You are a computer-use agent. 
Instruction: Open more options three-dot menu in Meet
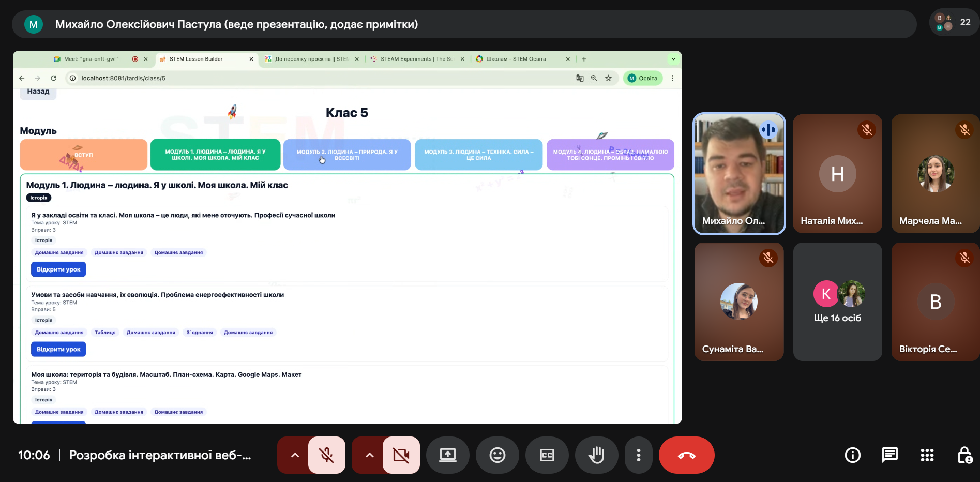[639, 455]
